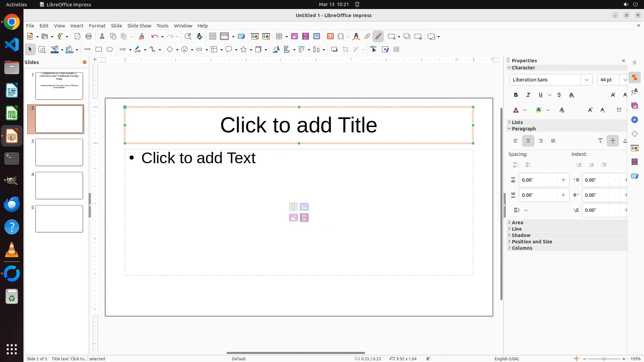
Task: Click the Insert Chart toolbar icon
Action: (317, 37)
